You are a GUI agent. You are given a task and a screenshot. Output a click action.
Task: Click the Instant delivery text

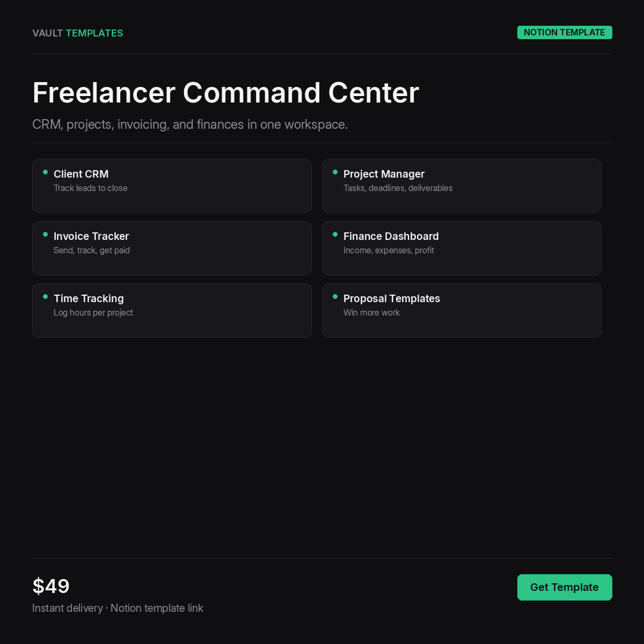(x=68, y=608)
